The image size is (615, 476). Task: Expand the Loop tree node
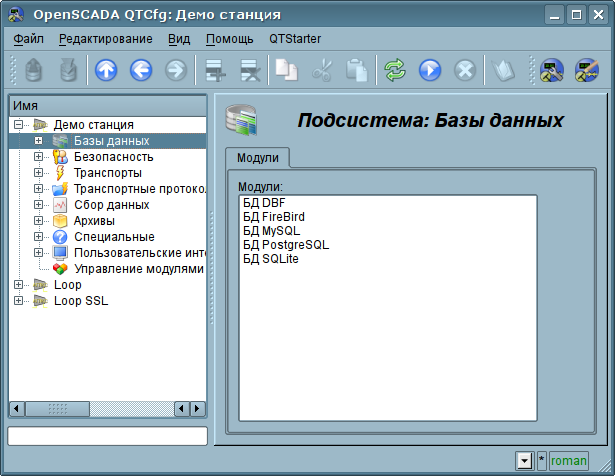(18, 285)
